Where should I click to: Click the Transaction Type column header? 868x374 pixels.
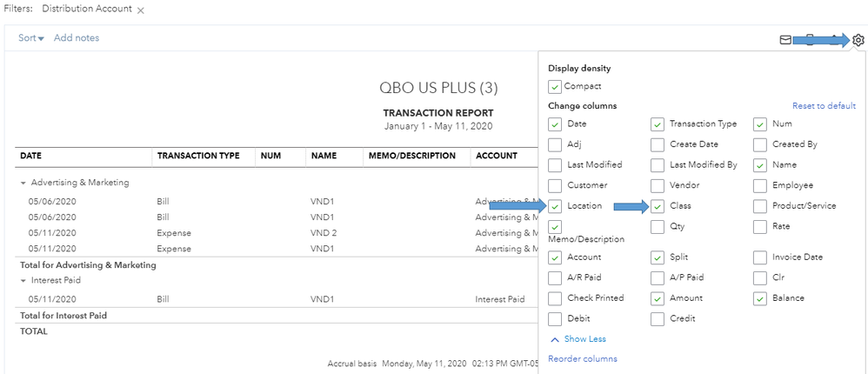[x=198, y=156]
